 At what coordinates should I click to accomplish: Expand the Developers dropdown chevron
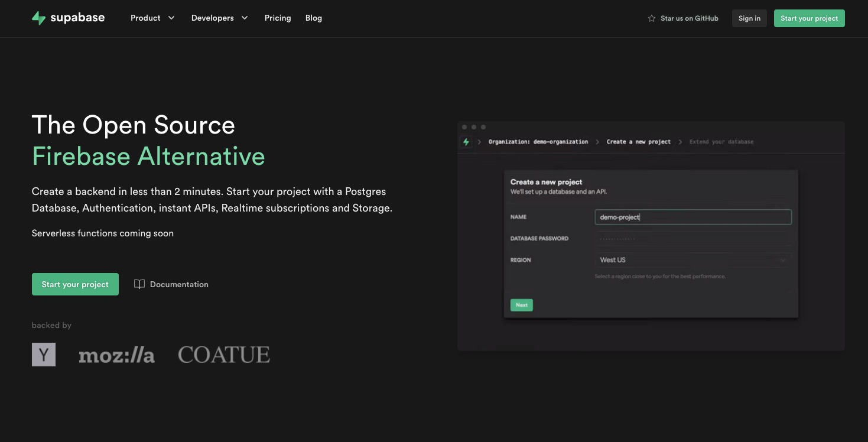tap(245, 18)
